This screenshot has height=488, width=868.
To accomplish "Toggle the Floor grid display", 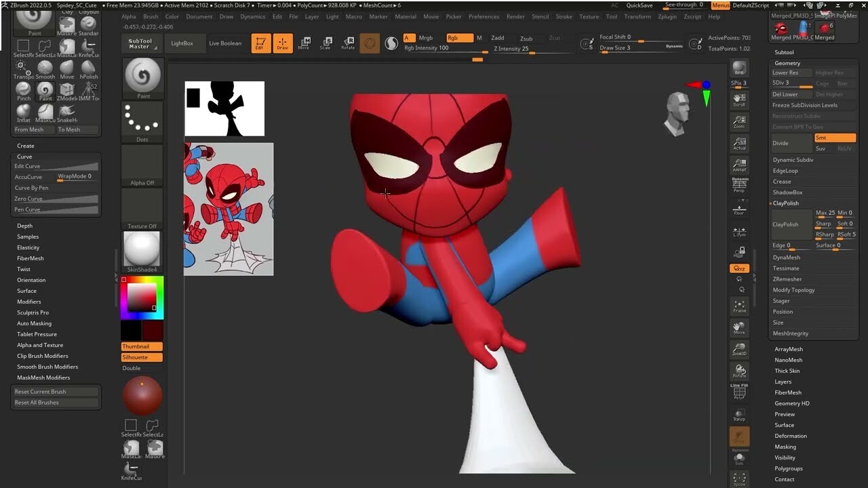I will 739,211.
